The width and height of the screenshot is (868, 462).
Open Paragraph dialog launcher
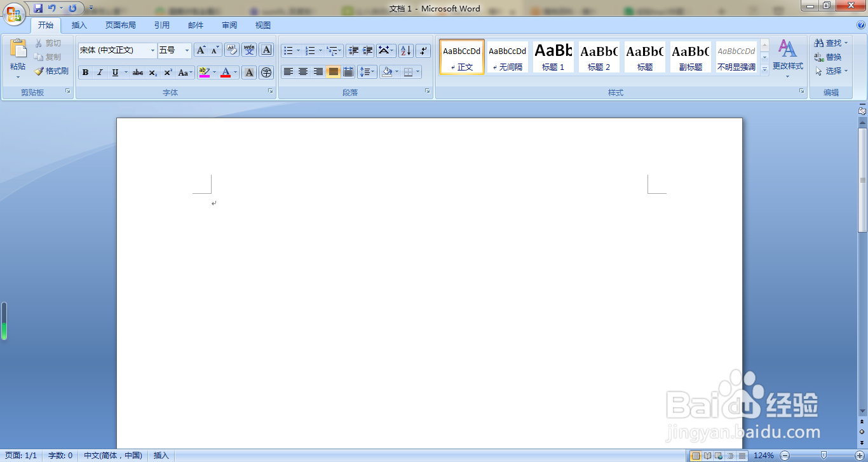428,92
